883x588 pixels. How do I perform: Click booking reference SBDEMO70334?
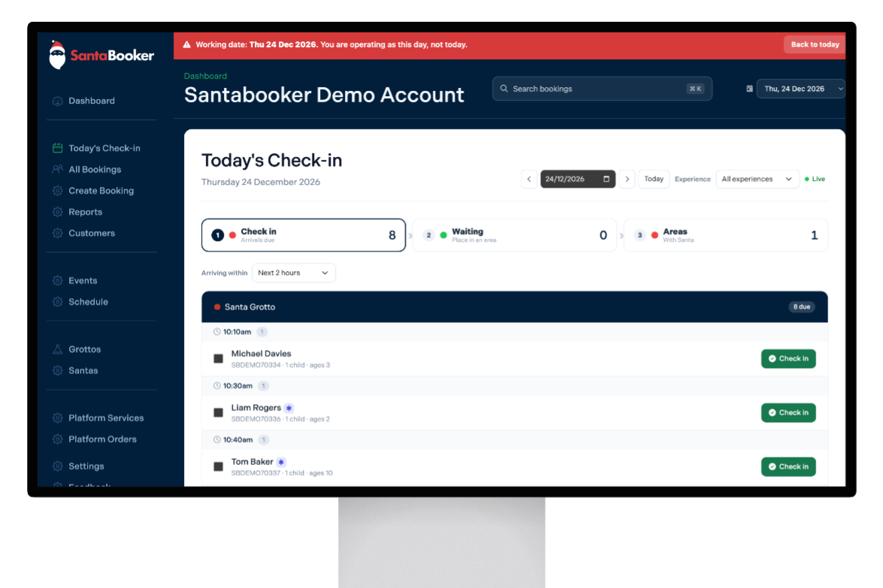point(256,365)
